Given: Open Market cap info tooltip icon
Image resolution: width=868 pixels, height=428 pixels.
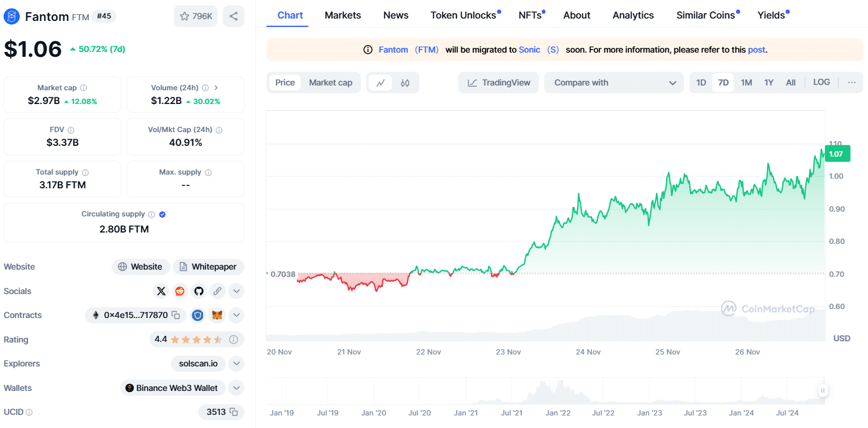Looking at the screenshot, I should tap(84, 88).
